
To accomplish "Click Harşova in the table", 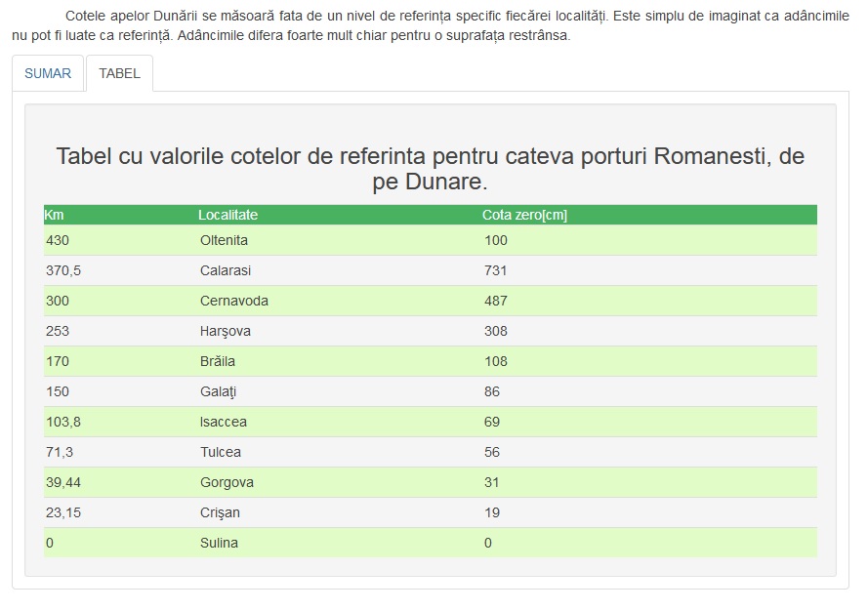I will (x=226, y=331).
